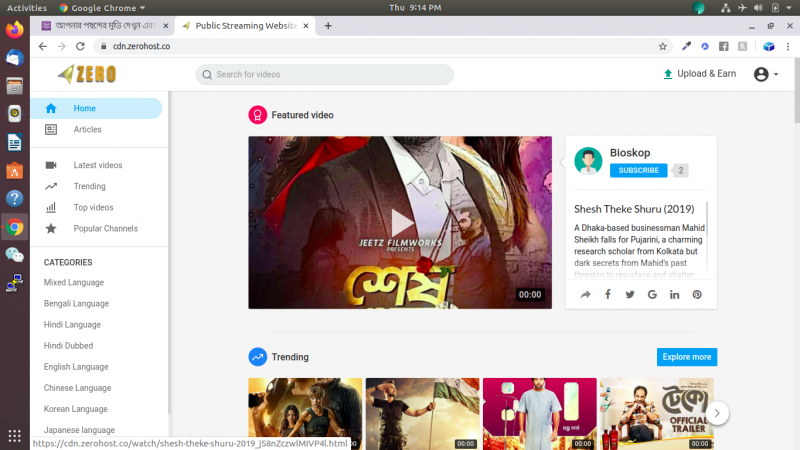Open the Home sidebar item
This screenshot has width=800, height=450.
tap(96, 108)
